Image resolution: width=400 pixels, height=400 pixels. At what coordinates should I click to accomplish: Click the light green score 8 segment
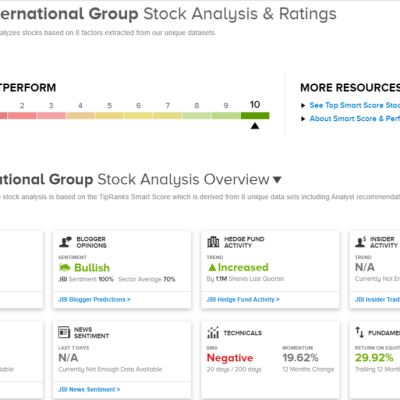click(x=197, y=116)
